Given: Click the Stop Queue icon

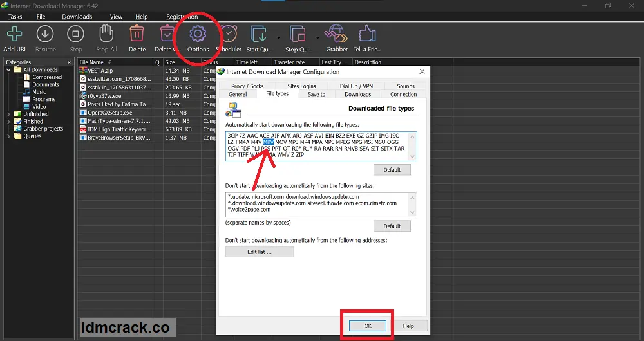Looking at the screenshot, I should click(x=298, y=34).
